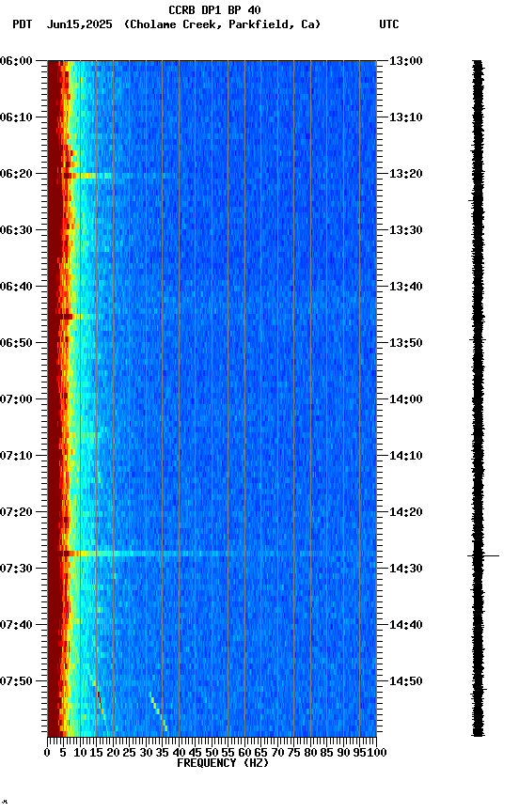Click the large seismogram spike near 14:28 UTC
This screenshot has height=812, width=519.
click(x=483, y=556)
